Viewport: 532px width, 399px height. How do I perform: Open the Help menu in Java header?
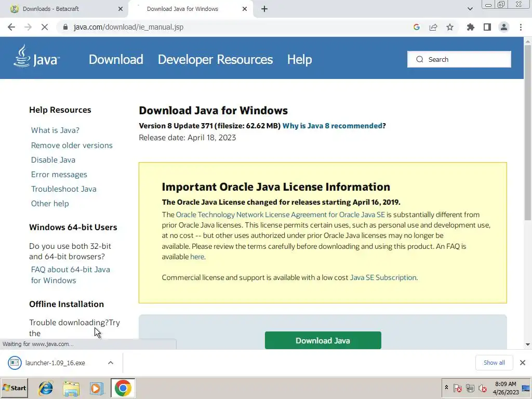[300, 59]
